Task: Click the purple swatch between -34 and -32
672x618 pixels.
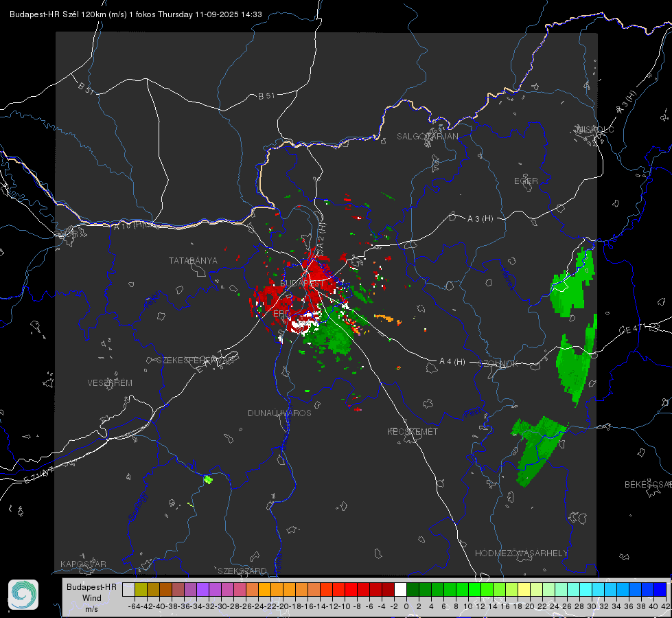Action: point(202,589)
